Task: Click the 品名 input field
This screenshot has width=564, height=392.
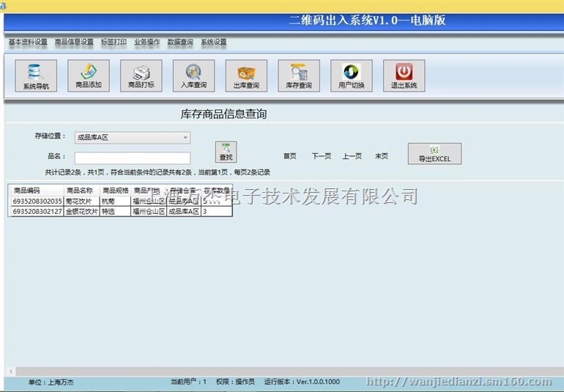Action: click(x=133, y=158)
